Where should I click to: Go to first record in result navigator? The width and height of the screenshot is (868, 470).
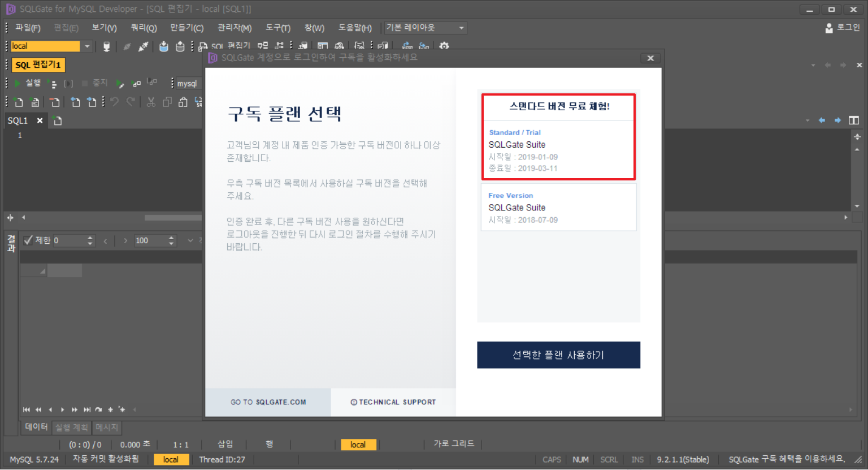tap(27, 409)
